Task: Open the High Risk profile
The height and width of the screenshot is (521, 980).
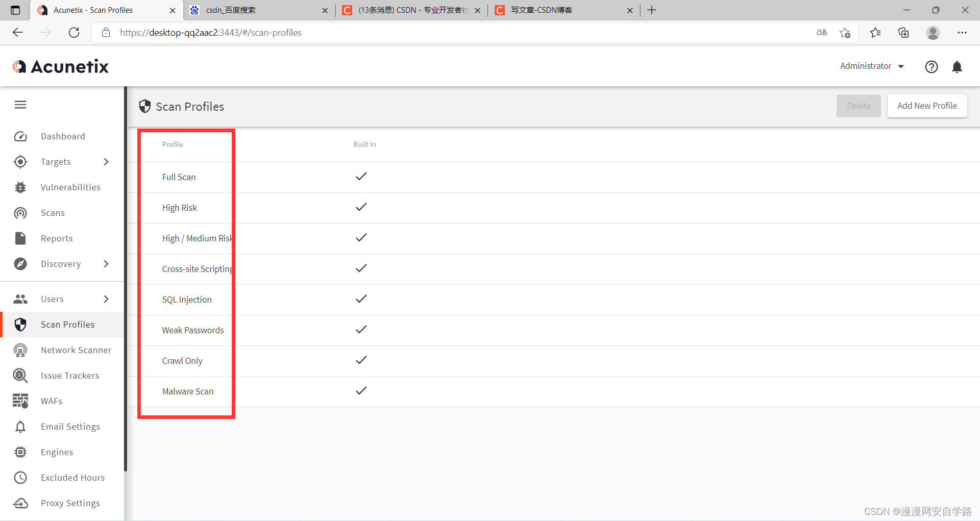Action: 179,208
